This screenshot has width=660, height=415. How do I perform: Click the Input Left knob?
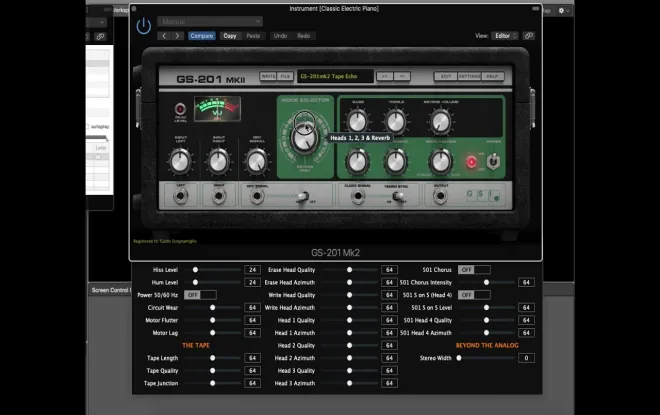pyautogui.click(x=180, y=162)
